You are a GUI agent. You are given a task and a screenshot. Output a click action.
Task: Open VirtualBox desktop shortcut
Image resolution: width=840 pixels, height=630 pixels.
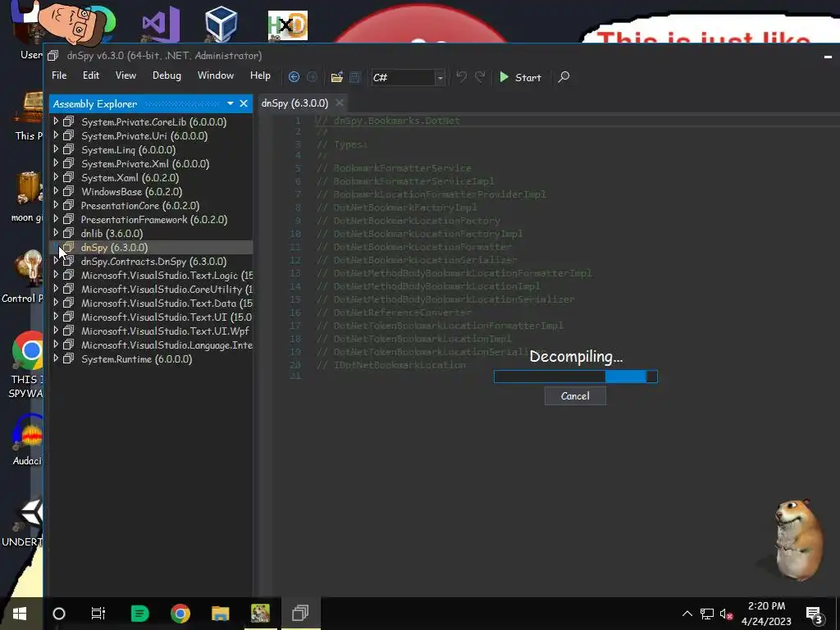point(221,24)
